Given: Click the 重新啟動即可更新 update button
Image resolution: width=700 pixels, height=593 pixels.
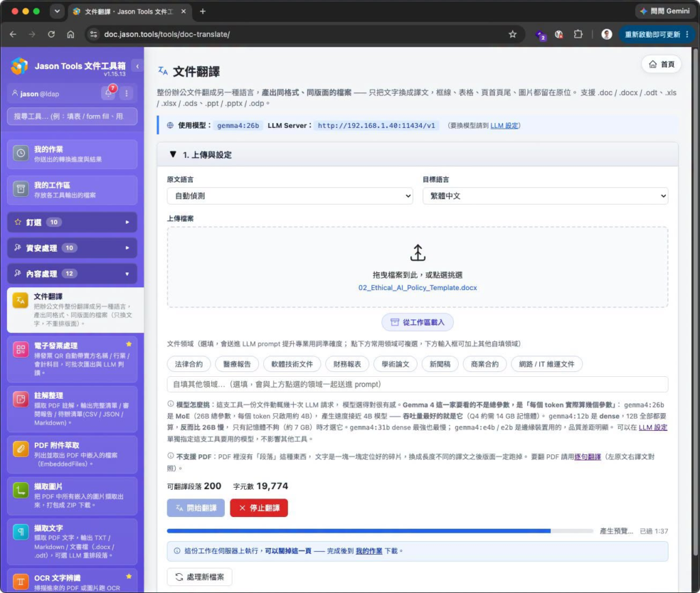Looking at the screenshot, I should point(656,34).
